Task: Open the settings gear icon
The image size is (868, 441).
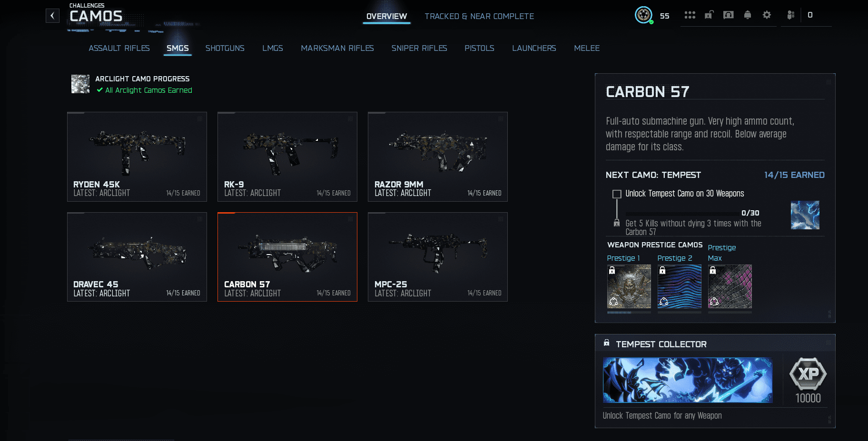Action: click(x=767, y=15)
